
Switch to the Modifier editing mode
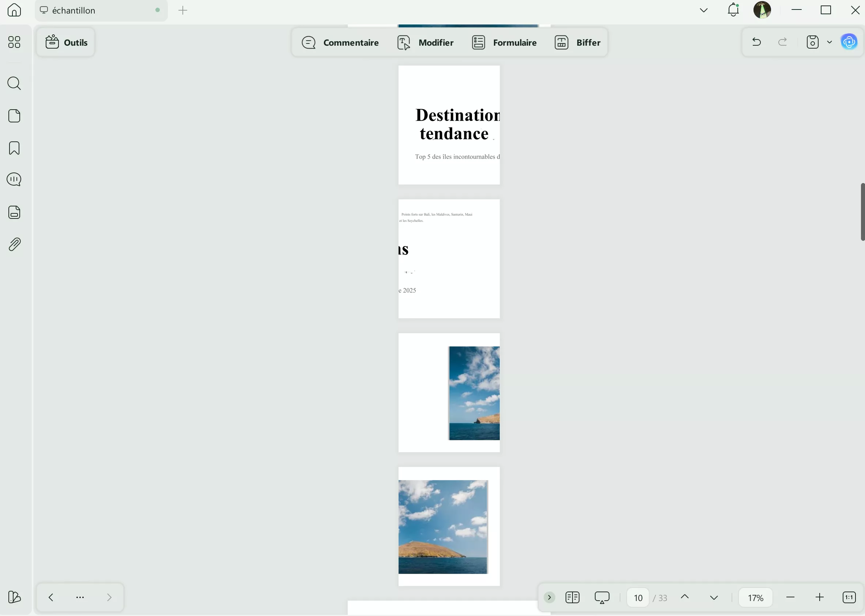pyautogui.click(x=426, y=42)
